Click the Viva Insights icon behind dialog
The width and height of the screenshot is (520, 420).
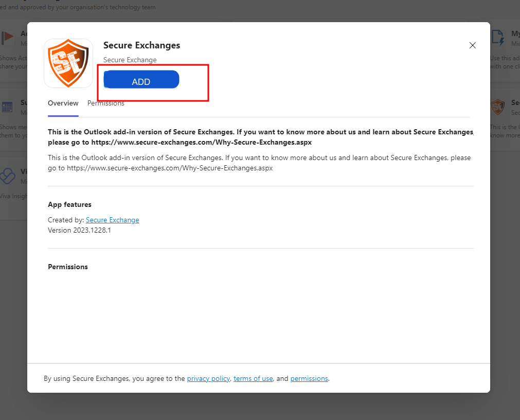[x=7, y=176]
